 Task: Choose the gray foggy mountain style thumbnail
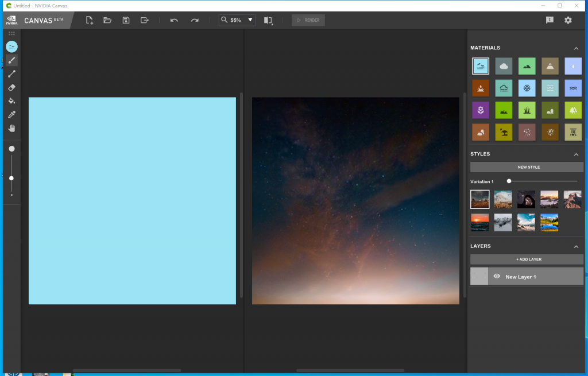503,222
